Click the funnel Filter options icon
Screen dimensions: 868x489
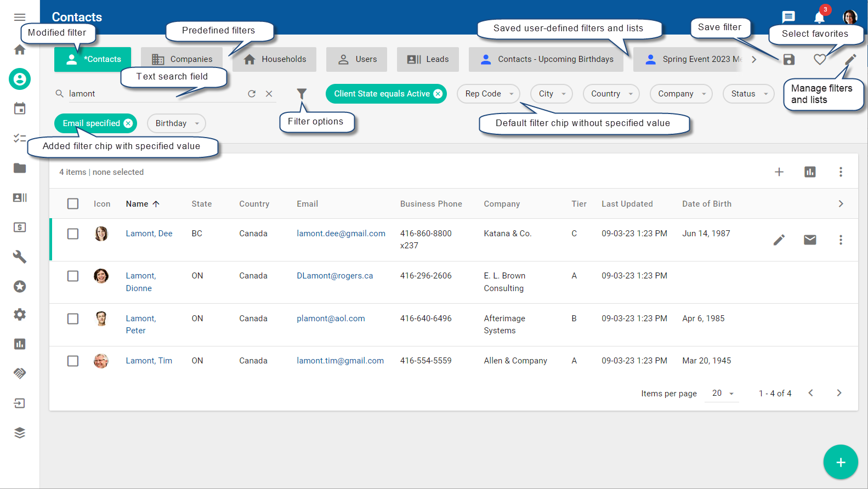tap(302, 94)
